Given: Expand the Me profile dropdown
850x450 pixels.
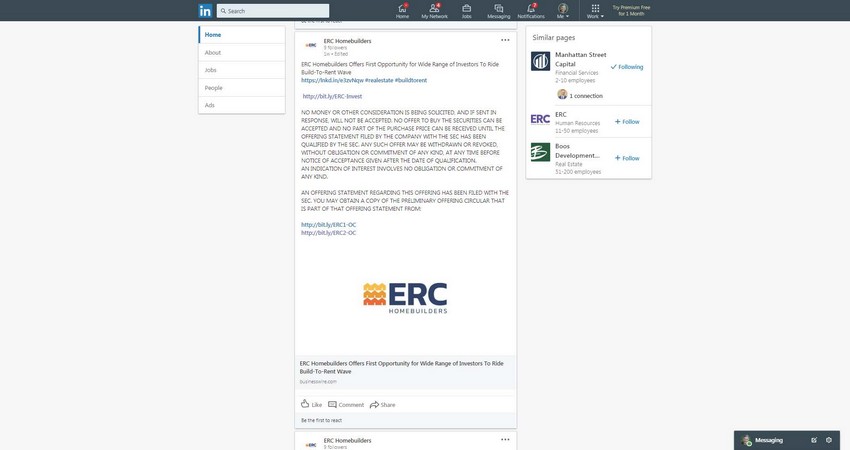Looking at the screenshot, I should tap(563, 11).
